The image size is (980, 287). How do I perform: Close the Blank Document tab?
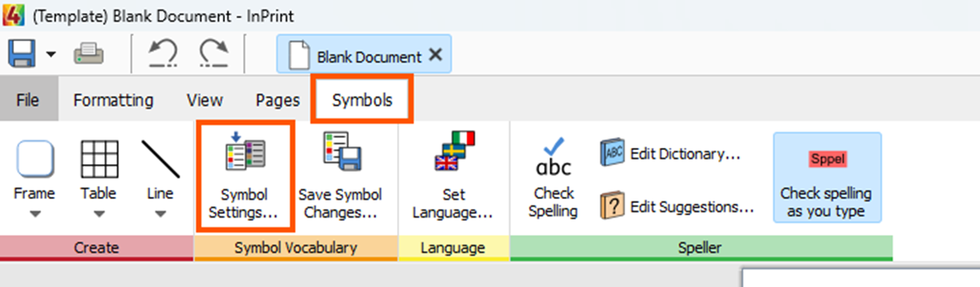pyautogui.click(x=436, y=55)
